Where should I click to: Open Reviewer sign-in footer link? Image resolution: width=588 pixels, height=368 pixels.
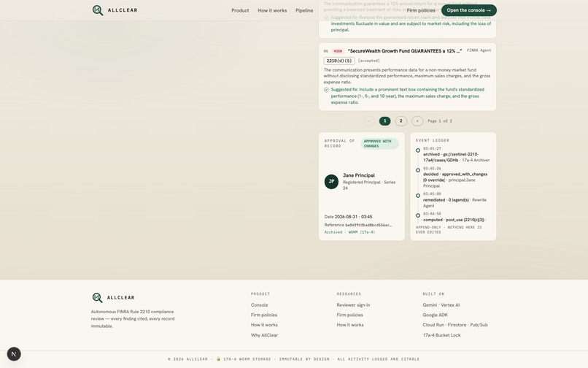click(x=353, y=305)
